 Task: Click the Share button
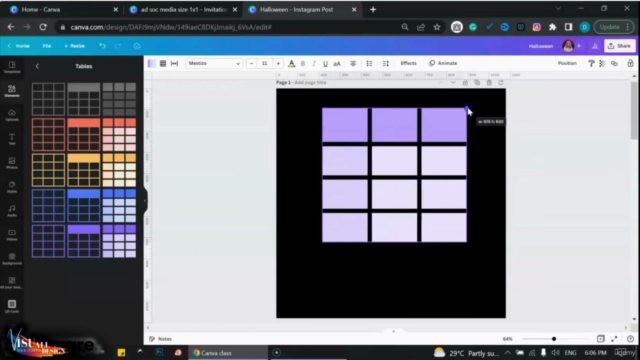(620, 46)
